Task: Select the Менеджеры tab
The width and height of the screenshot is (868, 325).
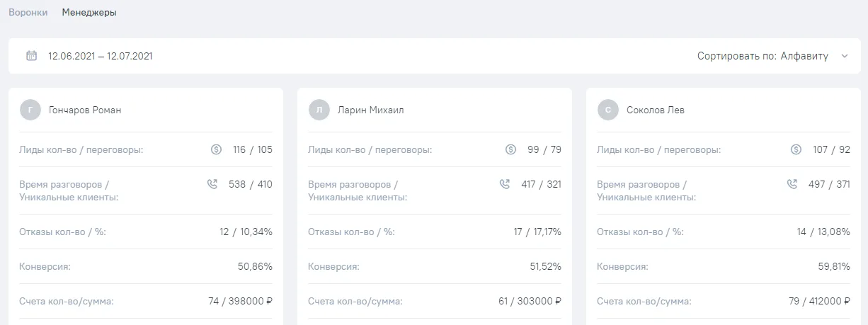Action: [89, 12]
